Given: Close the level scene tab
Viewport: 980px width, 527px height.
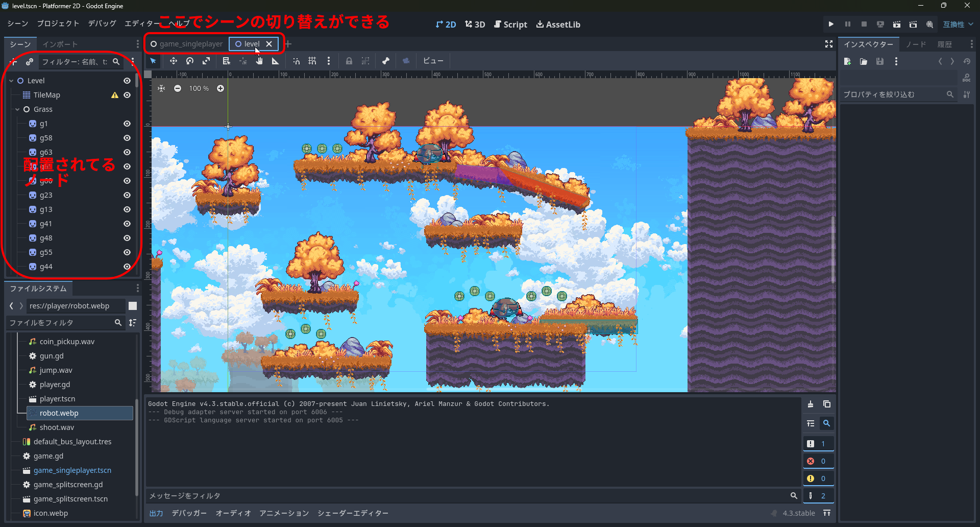Looking at the screenshot, I should pos(269,44).
